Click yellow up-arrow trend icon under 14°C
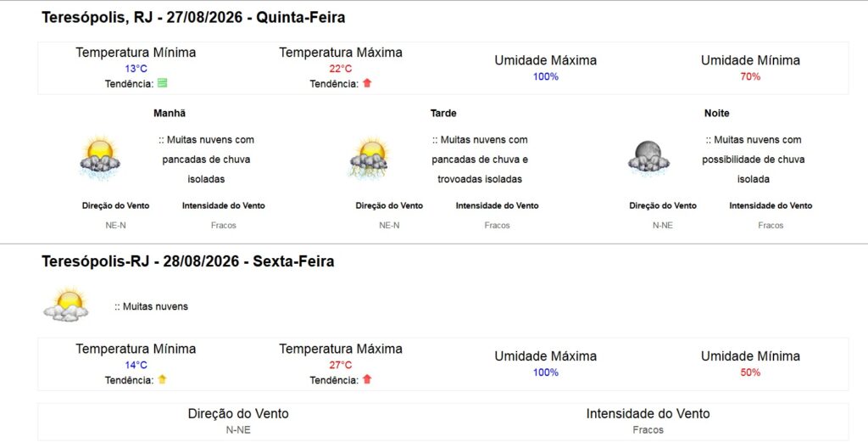The width and height of the screenshot is (868, 448). pos(162,379)
